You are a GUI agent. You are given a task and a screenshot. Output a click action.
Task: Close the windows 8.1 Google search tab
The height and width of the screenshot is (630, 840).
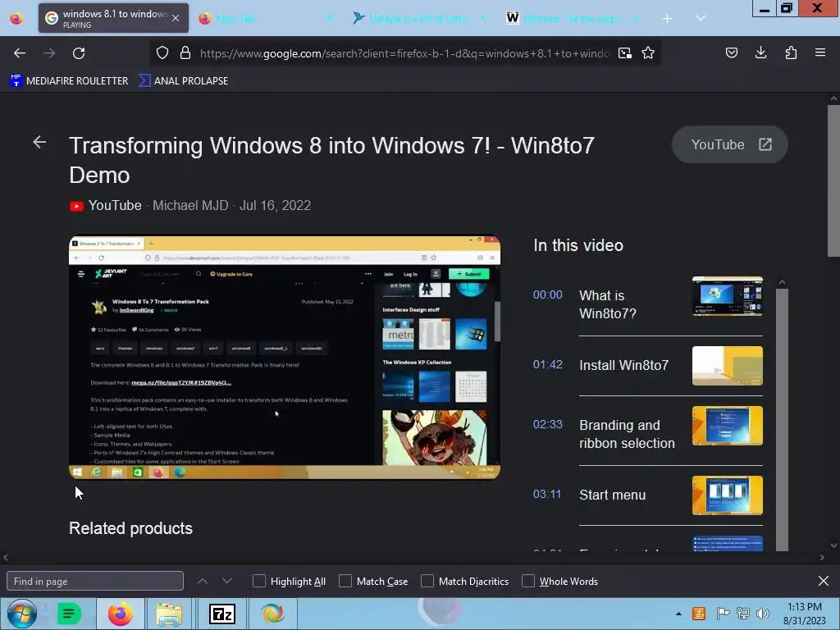[176, 18]
